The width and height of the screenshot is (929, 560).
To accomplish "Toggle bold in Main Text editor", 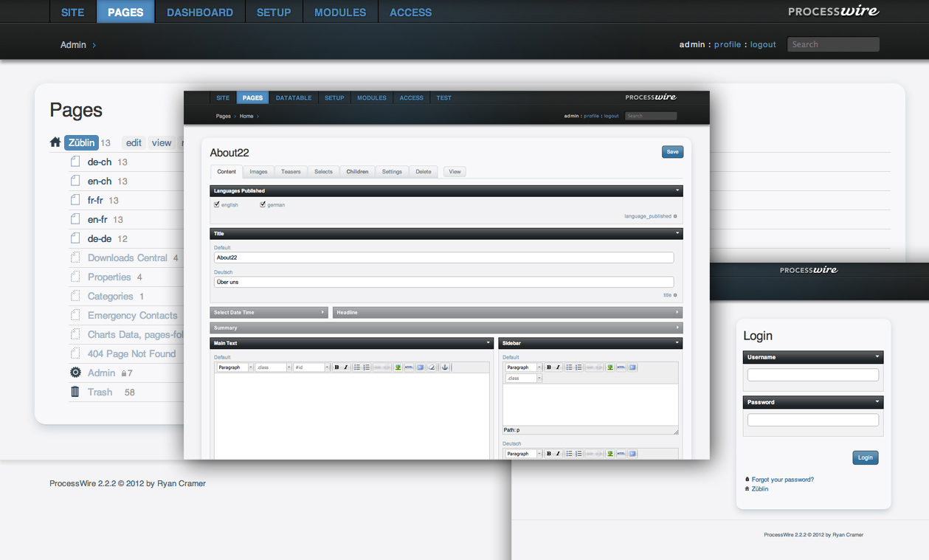I will (336, 367).
